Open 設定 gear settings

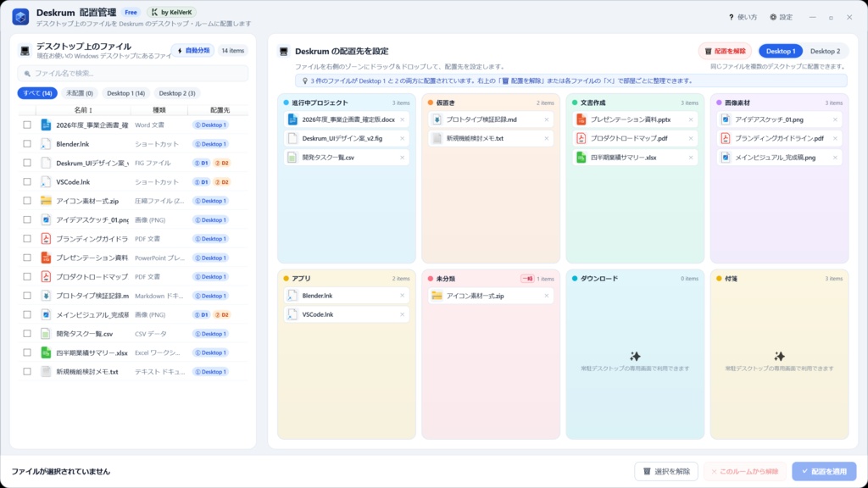pos(773,17)
